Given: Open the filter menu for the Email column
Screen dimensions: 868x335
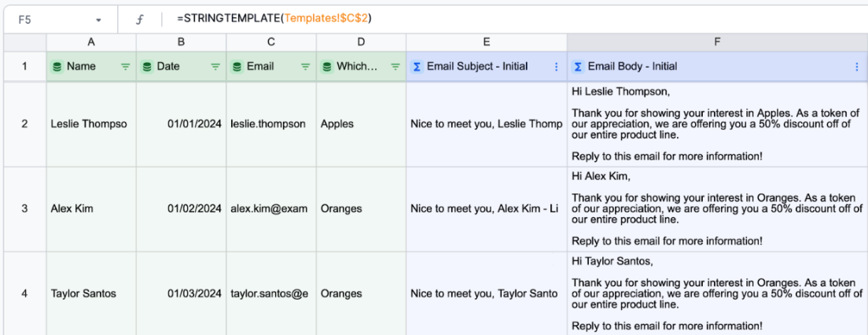Looking at the screenshot, I should point(305,66).
